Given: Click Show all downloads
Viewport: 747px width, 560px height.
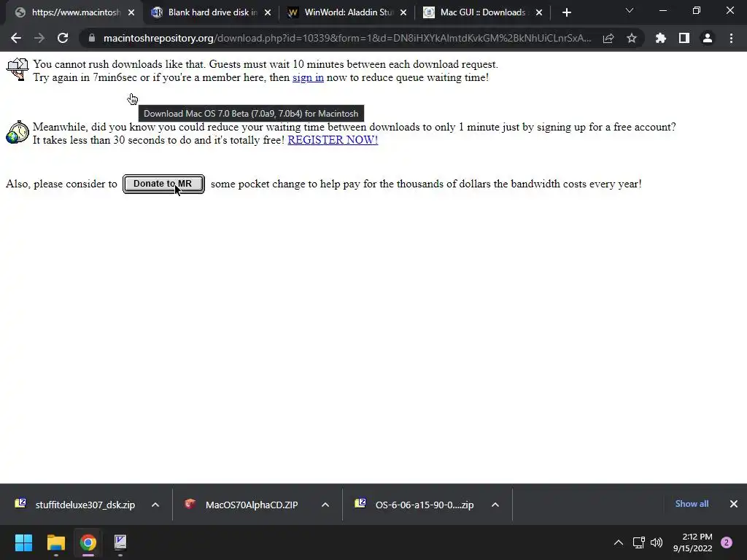Looking at the screenshot, I should (692, 504).
